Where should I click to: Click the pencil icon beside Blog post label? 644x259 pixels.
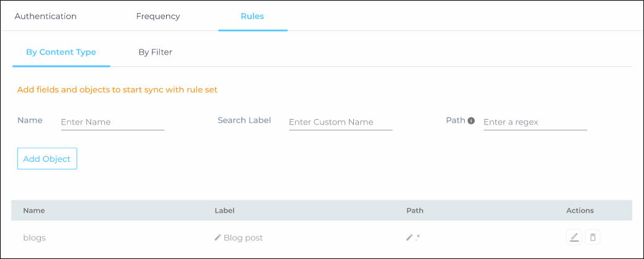coord(218,237)
